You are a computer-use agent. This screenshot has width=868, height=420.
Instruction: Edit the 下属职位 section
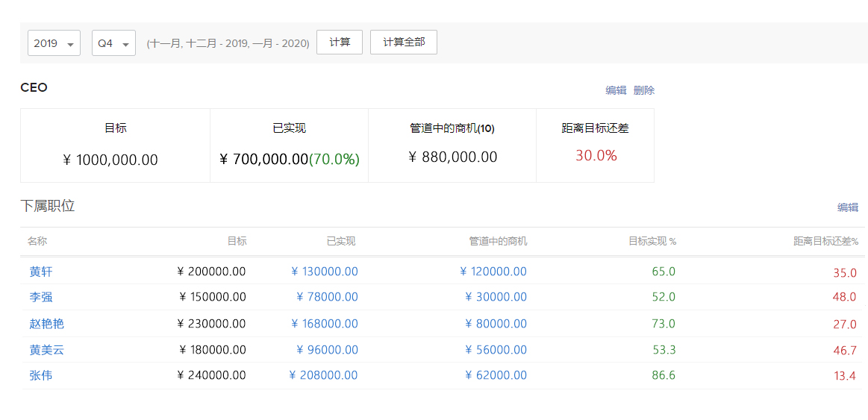tap(847, 207)
